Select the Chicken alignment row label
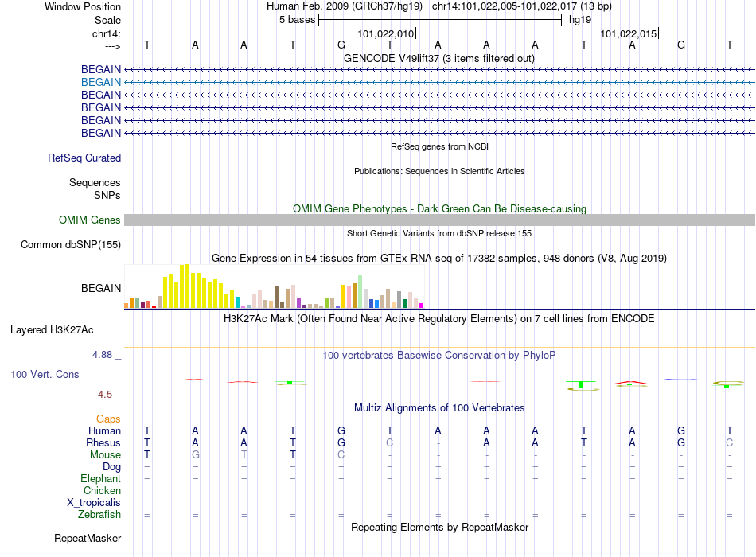 pyautogui.click(x=102, y=491)
